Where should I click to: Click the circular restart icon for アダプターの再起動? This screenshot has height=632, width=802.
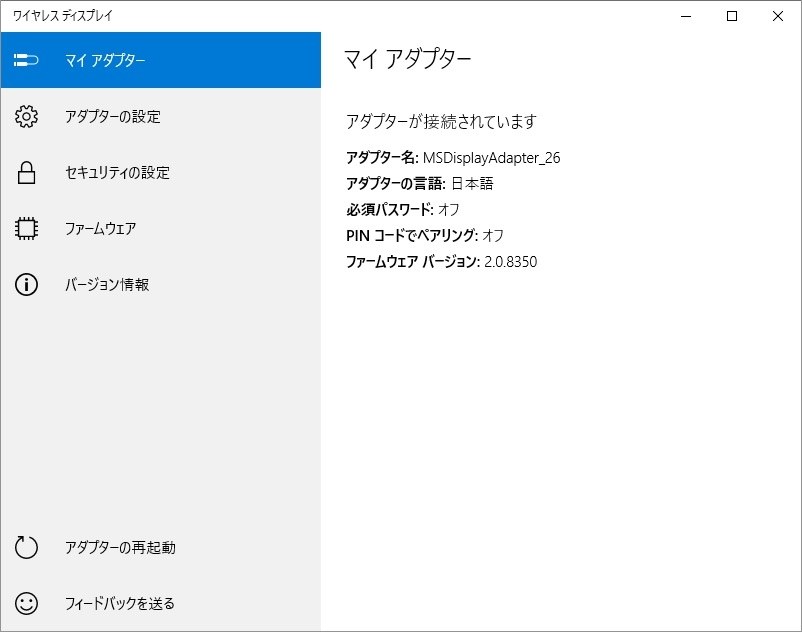pos(27,547)
